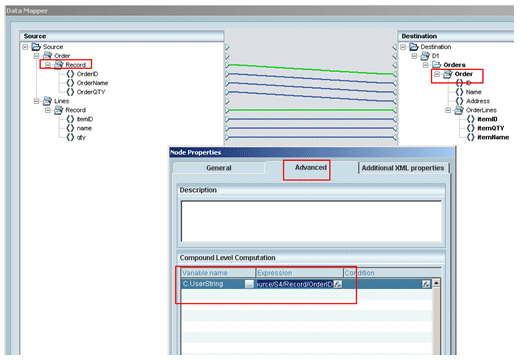The image size is (521, 361).
Task: Click inside the Description text area
Action: click(311, 221)
